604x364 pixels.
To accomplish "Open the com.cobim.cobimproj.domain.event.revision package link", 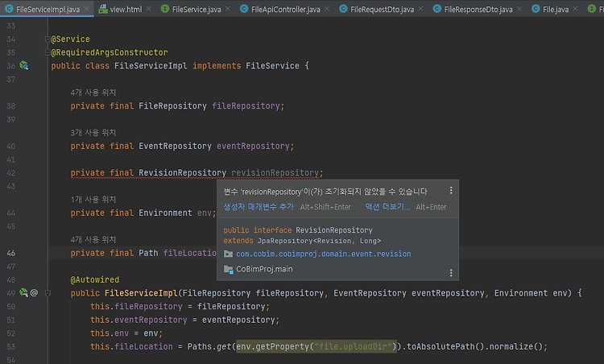I will coord(323,254).
